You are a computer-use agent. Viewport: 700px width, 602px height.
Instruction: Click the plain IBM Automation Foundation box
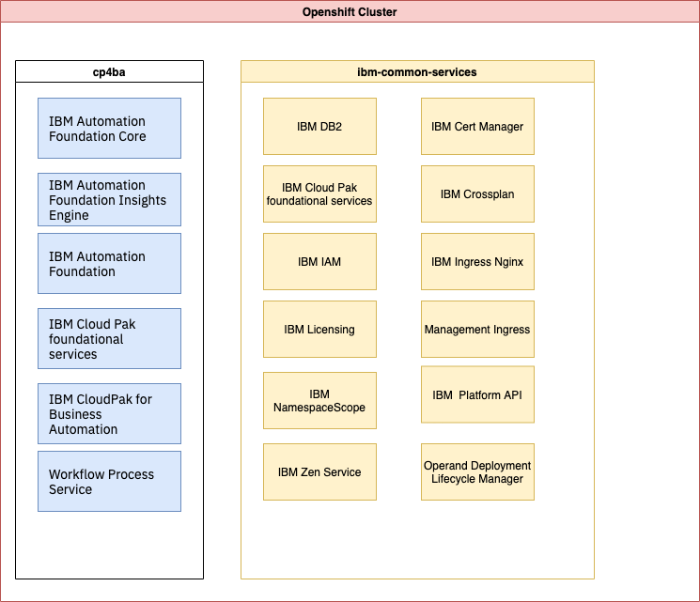click(109, 264)
